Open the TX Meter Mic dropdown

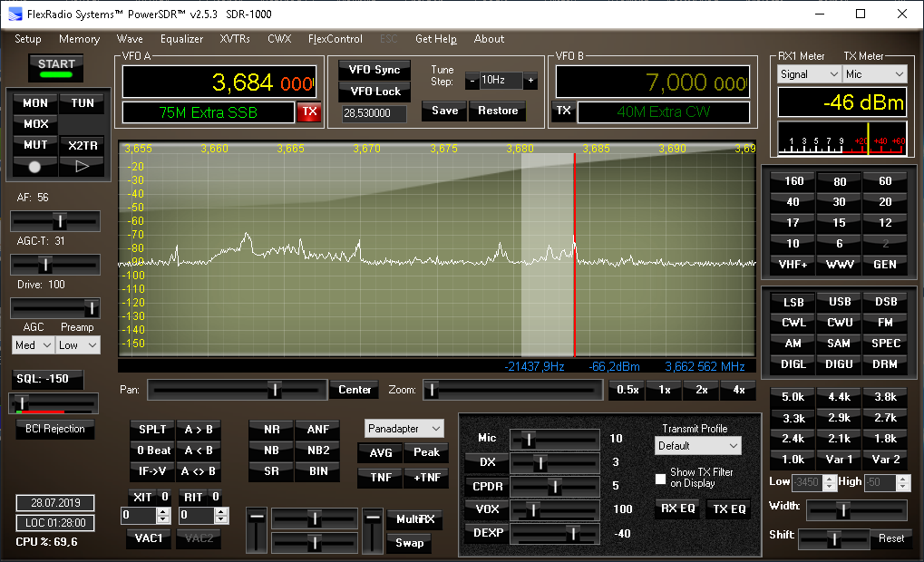click(x=874, y=74)
